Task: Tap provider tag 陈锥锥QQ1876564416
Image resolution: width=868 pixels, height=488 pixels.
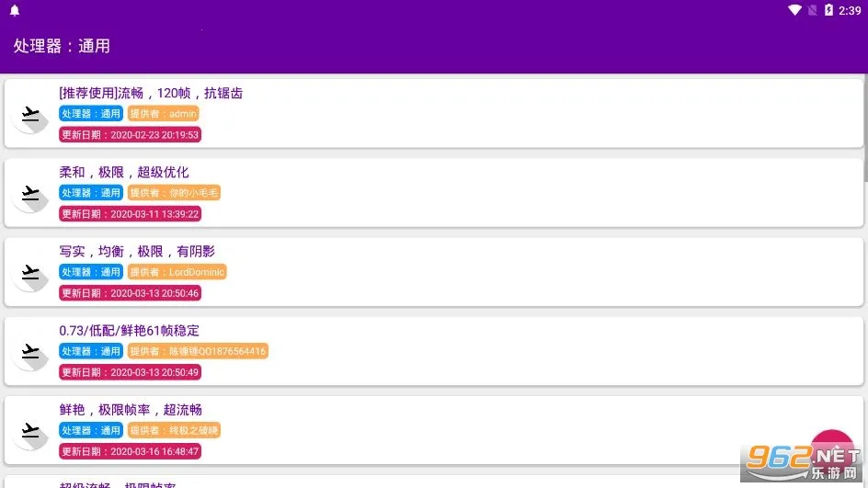Action: pyautogui.click(x=198, y=351)
